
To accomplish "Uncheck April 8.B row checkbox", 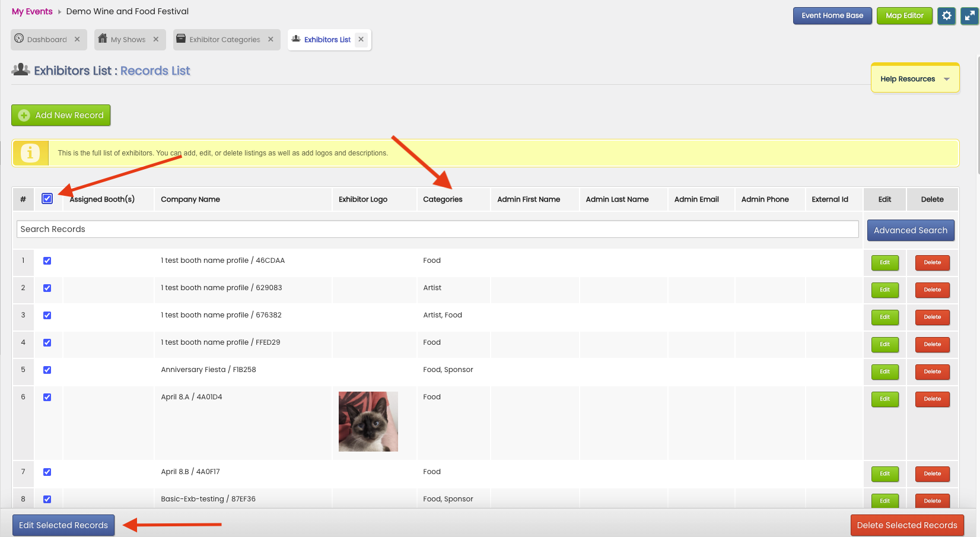I will 47,472.
